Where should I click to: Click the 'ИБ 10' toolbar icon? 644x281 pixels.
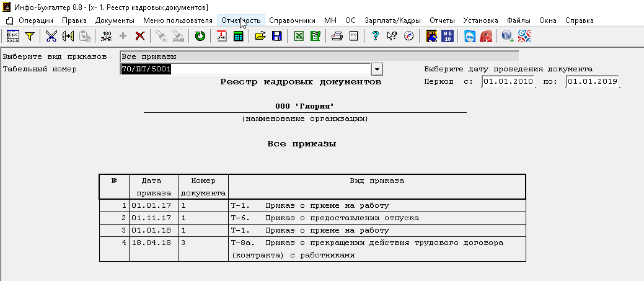448,36
